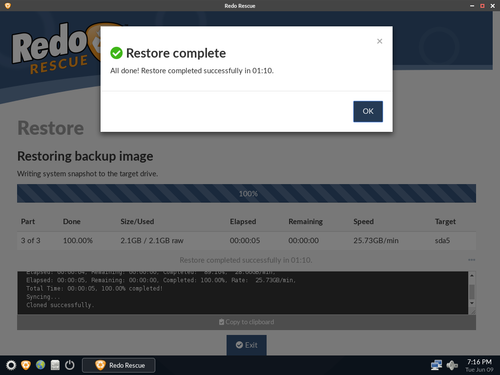Click the log scrollbar down arrow
The width and height of the screenshot is (500, 375).
coord(472,303)
